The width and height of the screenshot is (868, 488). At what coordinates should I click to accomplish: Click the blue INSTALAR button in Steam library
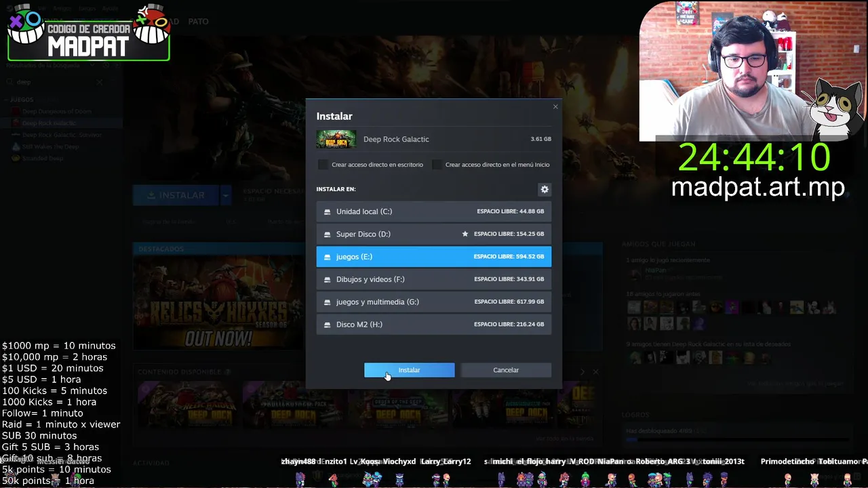tap(175, 195)
